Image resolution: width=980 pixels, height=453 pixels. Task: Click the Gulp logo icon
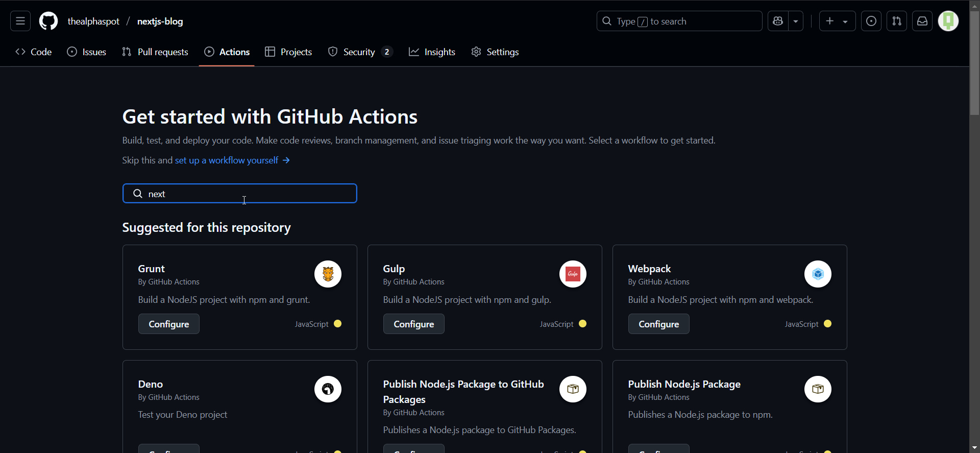coord(573,274)
